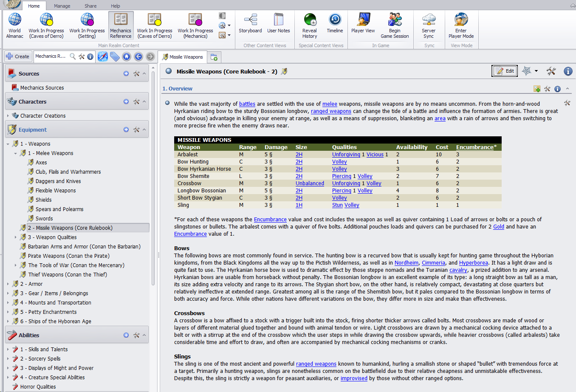The height and width of the screenshot is (392, 576).
Task: Collapse the Melee Weapons tree node
Action: point(16,153)
